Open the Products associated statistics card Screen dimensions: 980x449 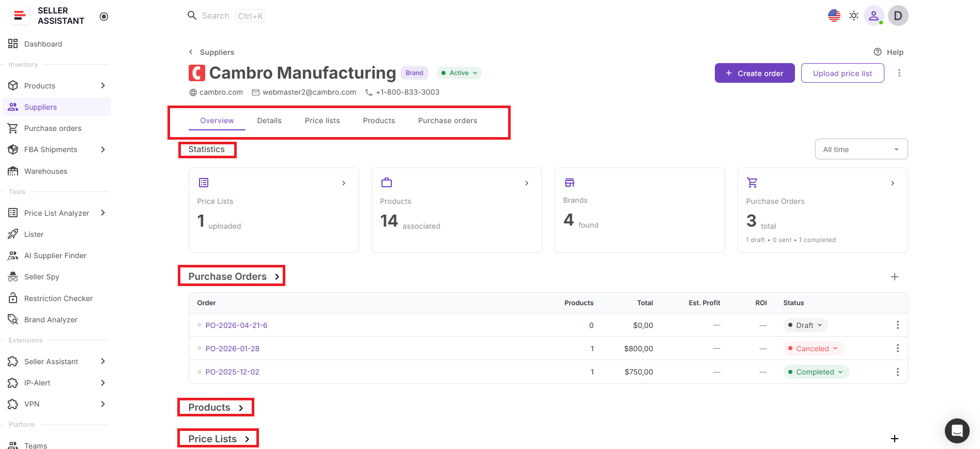tap(457, 210)
